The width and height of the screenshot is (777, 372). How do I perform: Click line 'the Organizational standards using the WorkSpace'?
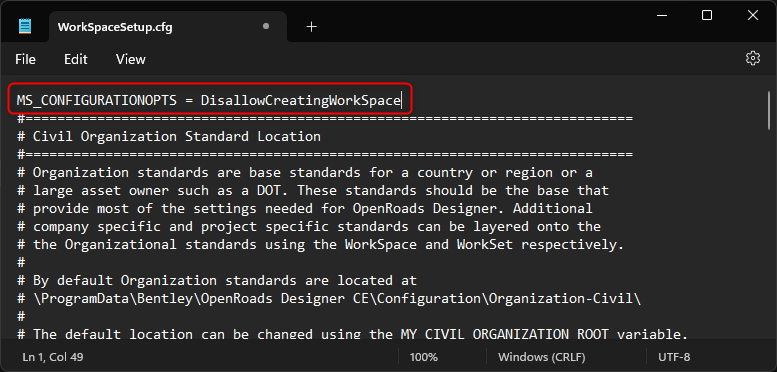point(321,244)
